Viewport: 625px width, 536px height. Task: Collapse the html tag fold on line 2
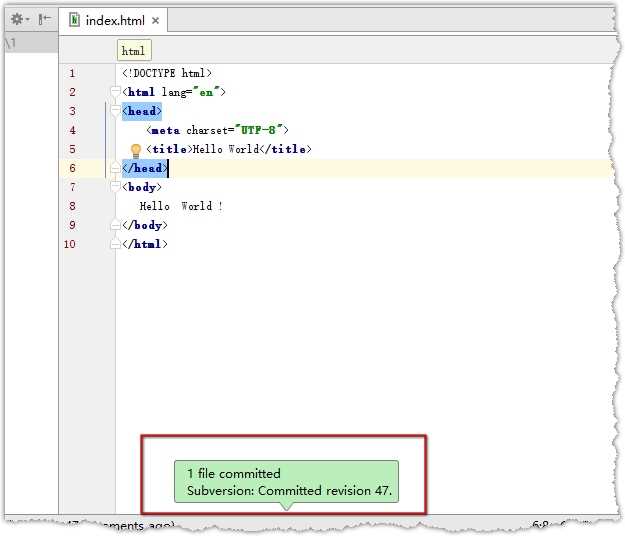click(115, 92)
